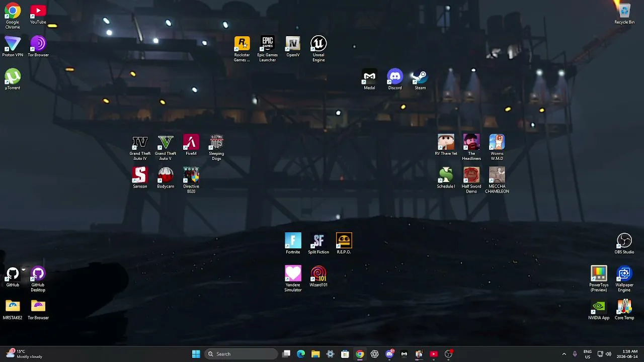
Task: Select the uTorrent desktop icon
Action: click(x=13, y=79)
